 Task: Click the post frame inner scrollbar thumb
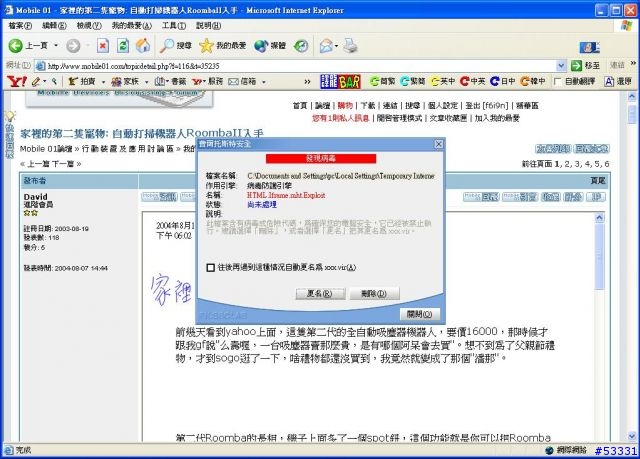599,257
